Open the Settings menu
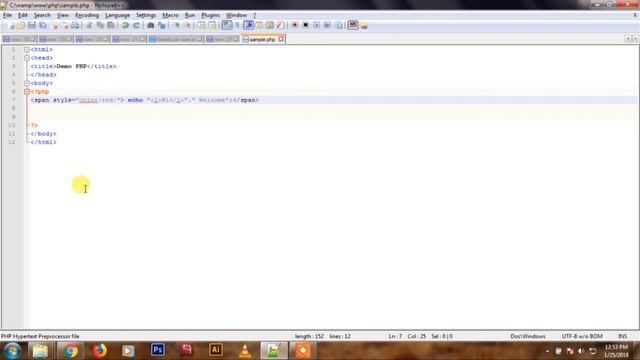Screen dimensions: 640x360 click(146, 15)
